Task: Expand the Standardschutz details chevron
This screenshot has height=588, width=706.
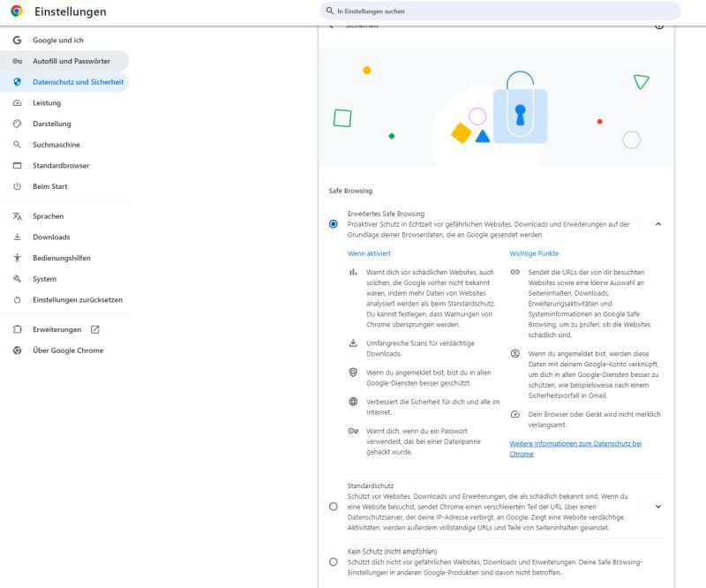Action: pos(657,507)
